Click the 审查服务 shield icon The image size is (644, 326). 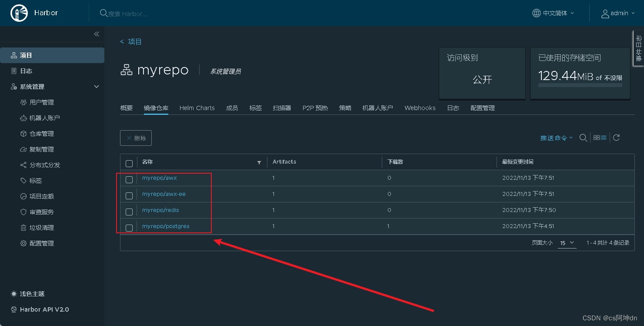[23, 212]
